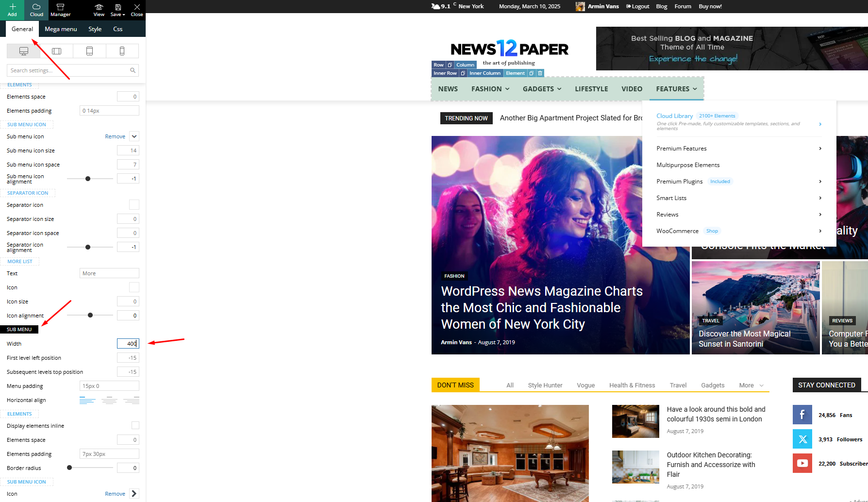This screenshot has width=868, height=502.
Task: Duplicate the Row via copy icon
Action: point(450,65)
